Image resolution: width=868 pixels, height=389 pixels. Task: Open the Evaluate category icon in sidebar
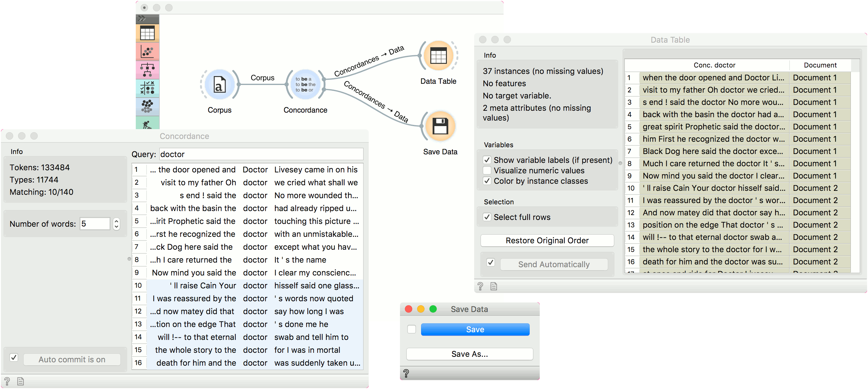(147, 88)
